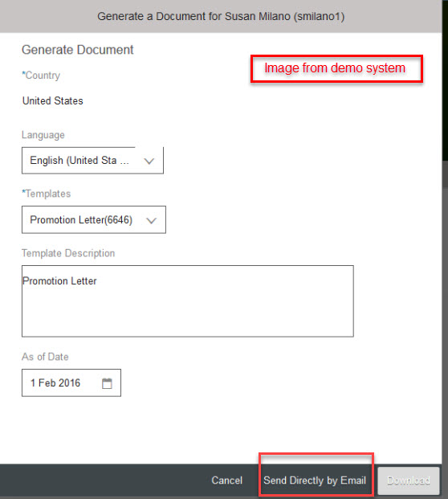Click the *Templates label
The height and width of the screenshot is (499, 448).
(x=46, y=194)
